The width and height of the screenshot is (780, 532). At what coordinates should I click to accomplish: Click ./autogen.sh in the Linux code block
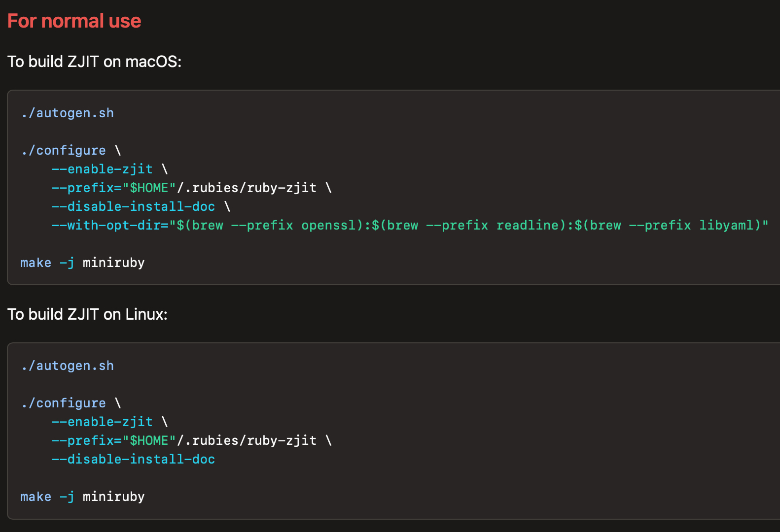(x=67, y=366)
